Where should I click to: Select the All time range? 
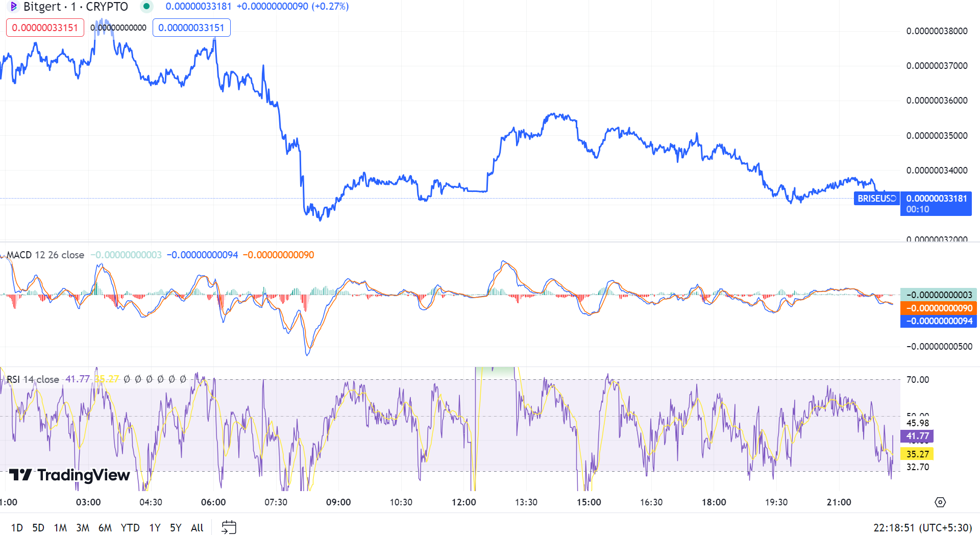pos(197,528)
